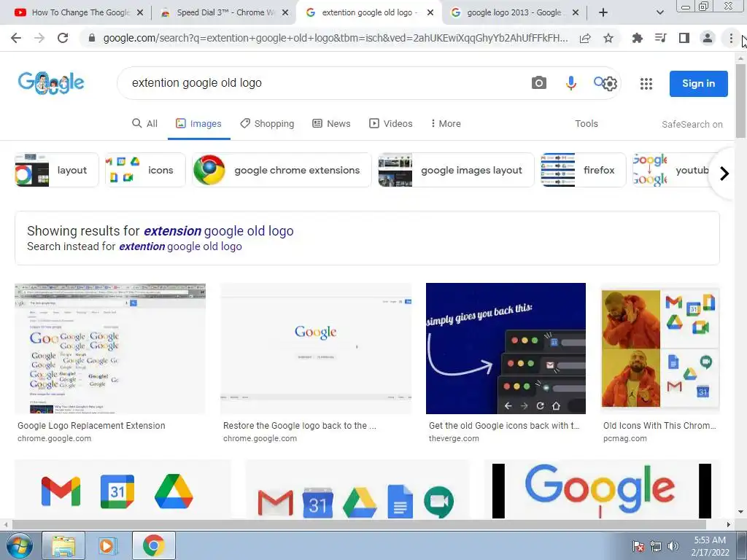The image size is (747, 560).
Task: Open the old Google app icons thumbnail
Action: 357,489
